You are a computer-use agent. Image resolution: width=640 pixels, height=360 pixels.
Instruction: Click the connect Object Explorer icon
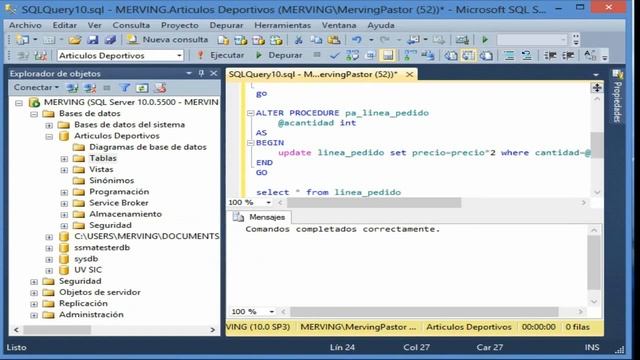(x=72, y=88)
